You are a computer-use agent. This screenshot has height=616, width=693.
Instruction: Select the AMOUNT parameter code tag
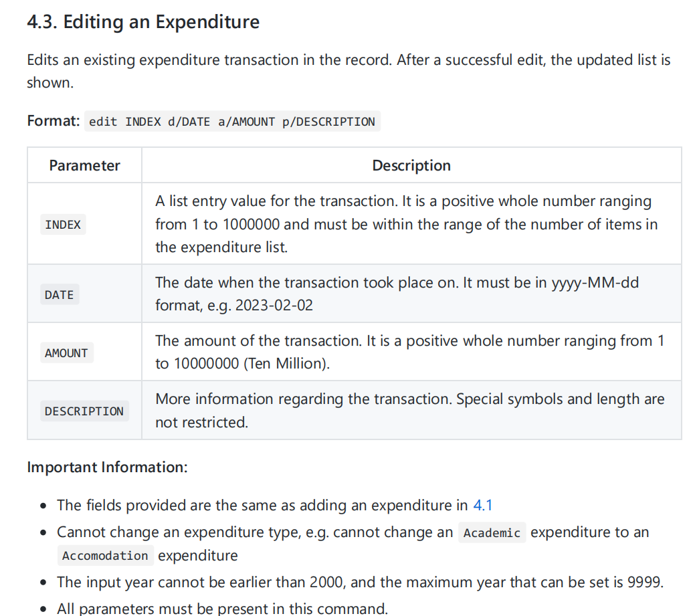coord(66,352)
